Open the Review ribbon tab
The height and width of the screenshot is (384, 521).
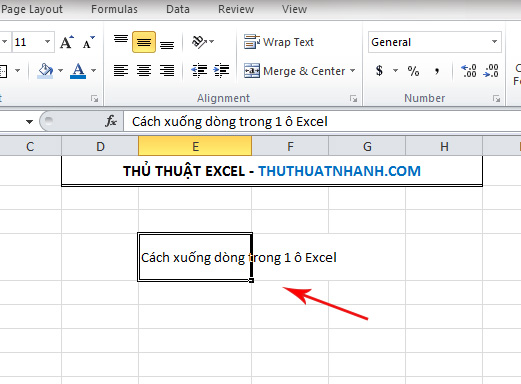tap(236, 9)
